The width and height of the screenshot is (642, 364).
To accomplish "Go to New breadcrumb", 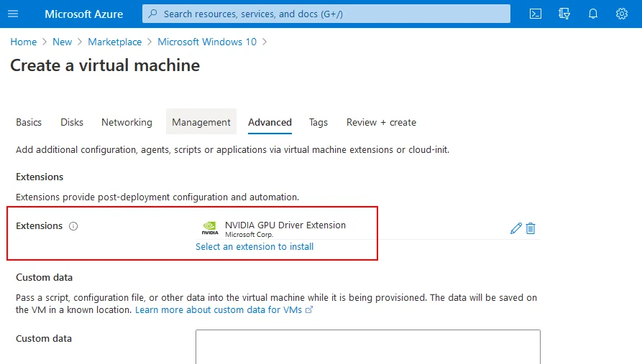I will [63, 42].
